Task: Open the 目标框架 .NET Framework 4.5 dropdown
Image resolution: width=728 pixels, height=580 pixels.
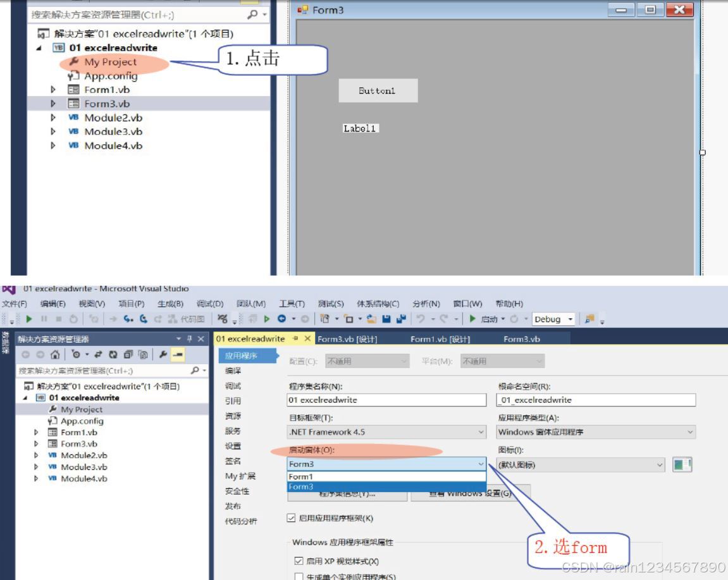Action: pos(386,432)
